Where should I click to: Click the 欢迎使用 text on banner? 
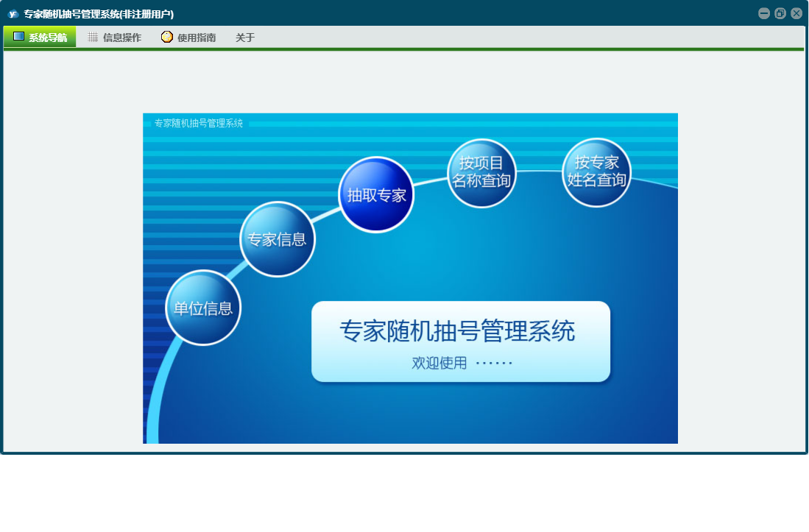tap(439, 363)
